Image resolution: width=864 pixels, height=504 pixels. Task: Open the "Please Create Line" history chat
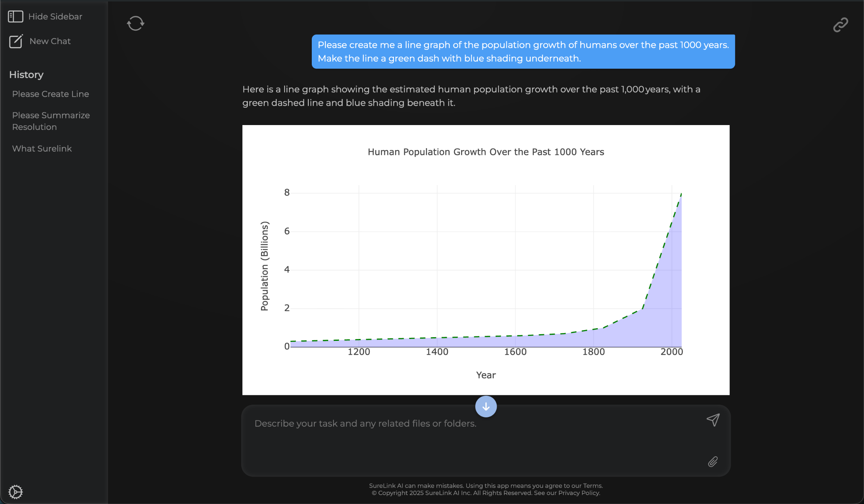(50, 94)
